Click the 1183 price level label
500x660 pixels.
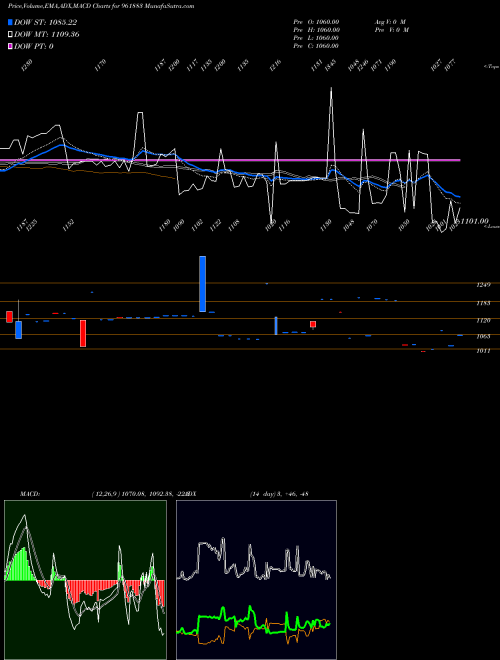coord(483,303)
